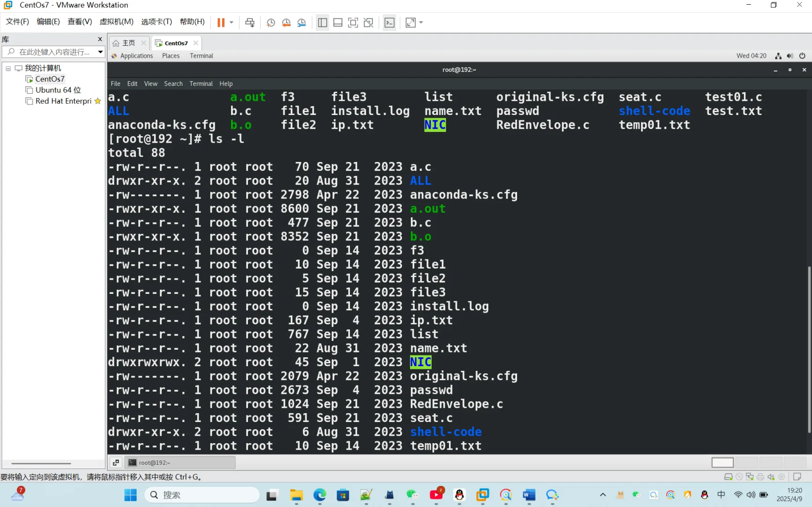This screenshot has width=812, height=507.
Task: Toggle the thumbnail bar
Action: coord(338,22)
